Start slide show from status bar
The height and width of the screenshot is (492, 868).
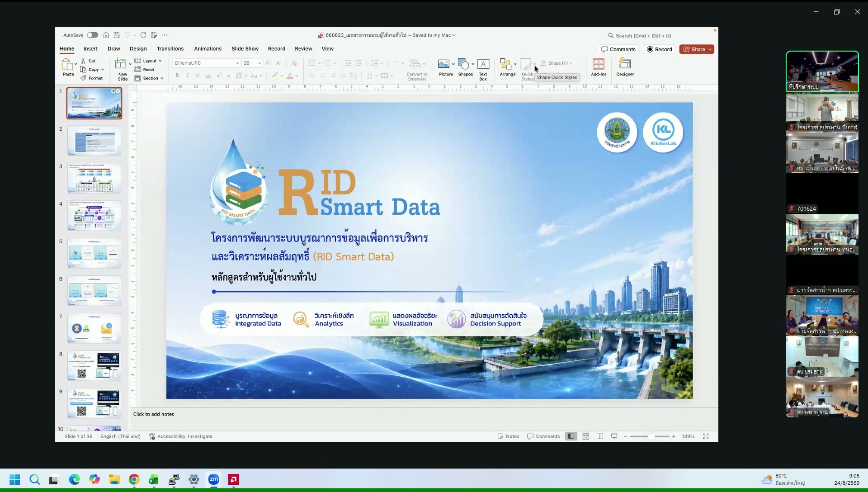pos(614,436)
